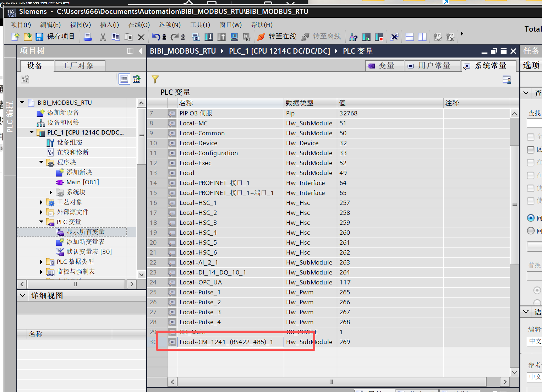Screen dimensions: 542x392
Task: Open 默认变量表 [30] tag table
Action: click(89, 252)
